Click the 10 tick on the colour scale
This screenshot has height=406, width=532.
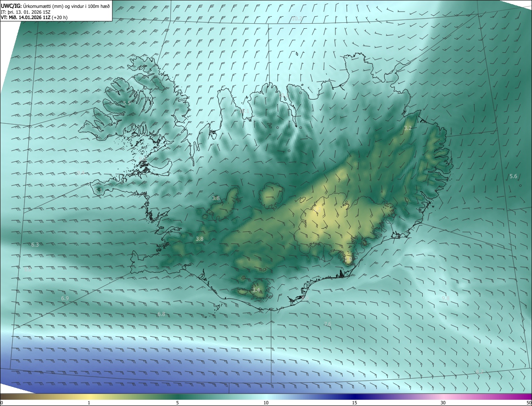(266, 403)
